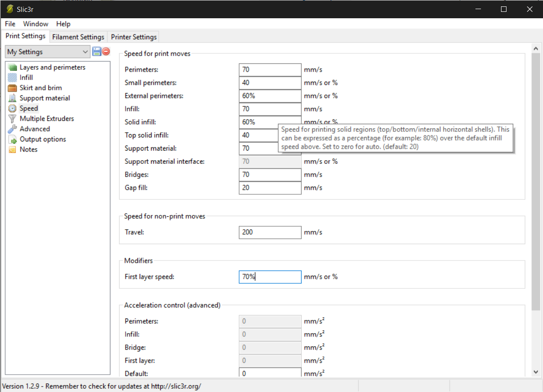Screen dimensions: 543x392
Task: Click the Infill hatched icon in sidebar
Action: [12, 78]
